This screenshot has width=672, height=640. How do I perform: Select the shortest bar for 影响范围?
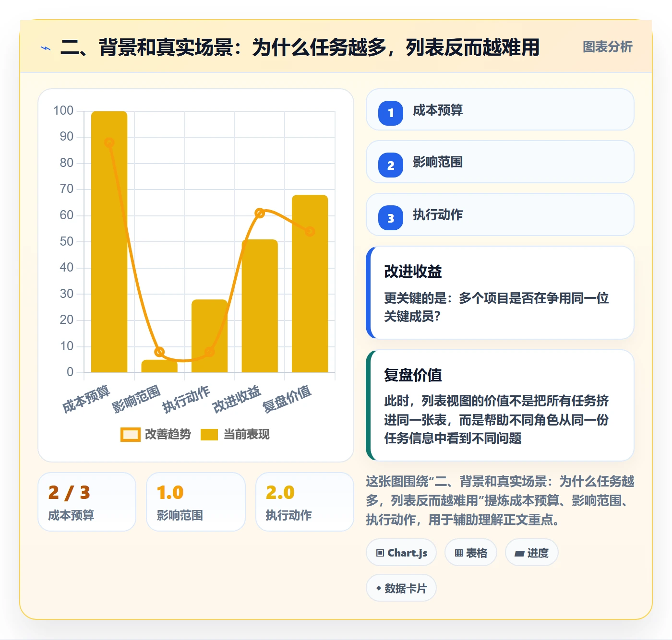[x=159, y=366]
